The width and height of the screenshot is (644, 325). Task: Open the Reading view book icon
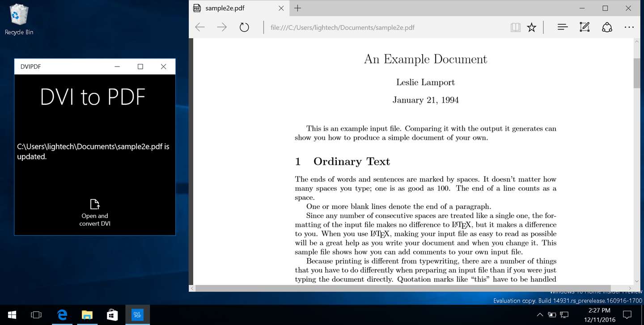coord(516,27)
